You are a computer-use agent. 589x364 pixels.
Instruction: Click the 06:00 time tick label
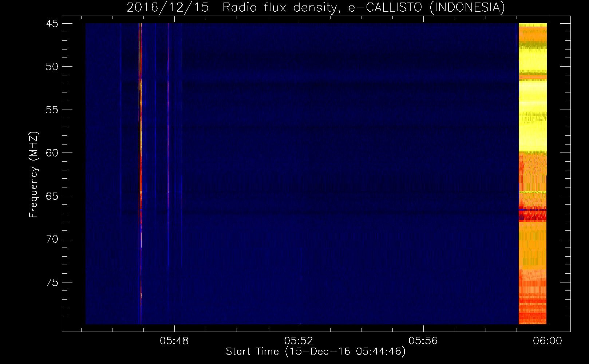(x=548, y=341)
